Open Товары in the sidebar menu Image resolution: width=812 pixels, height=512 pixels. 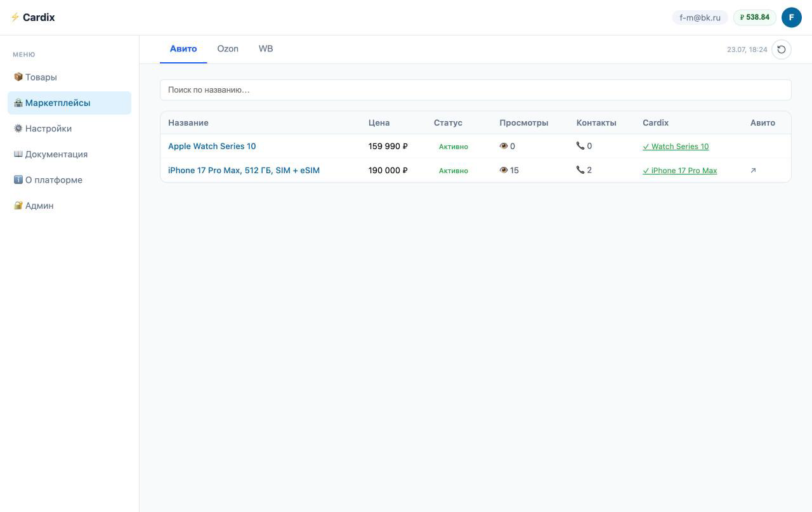pyautogui.click(x=69, y=77)
